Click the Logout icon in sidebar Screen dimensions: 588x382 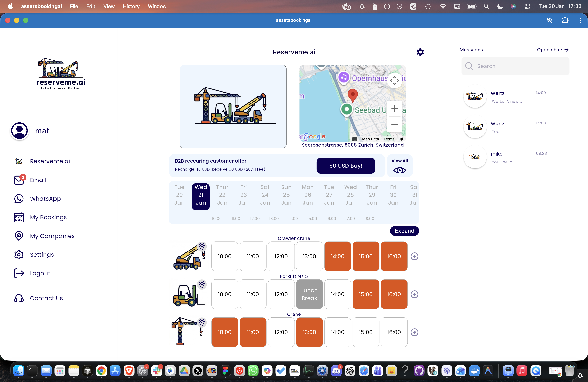click(19, 273)
